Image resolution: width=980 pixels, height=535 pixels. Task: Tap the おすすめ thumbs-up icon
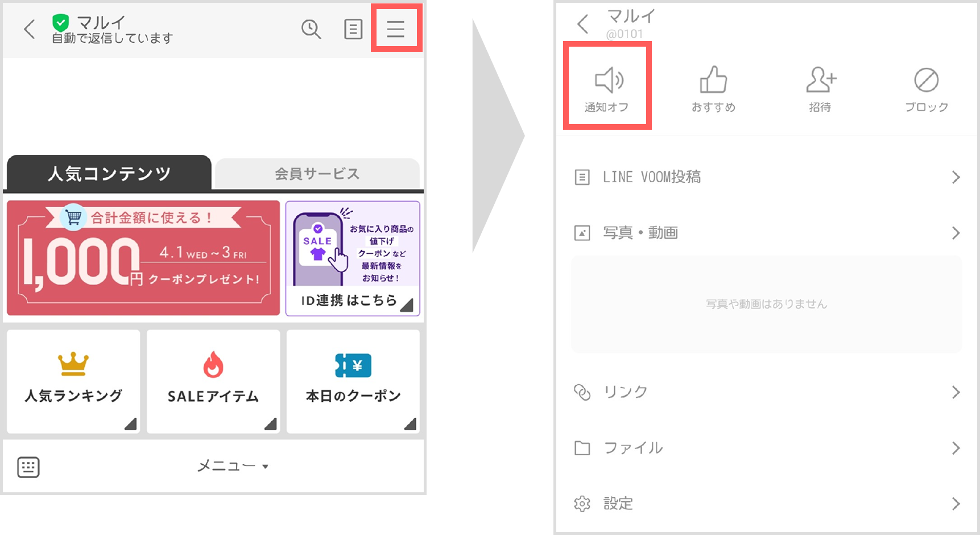(x=713, y=87)
